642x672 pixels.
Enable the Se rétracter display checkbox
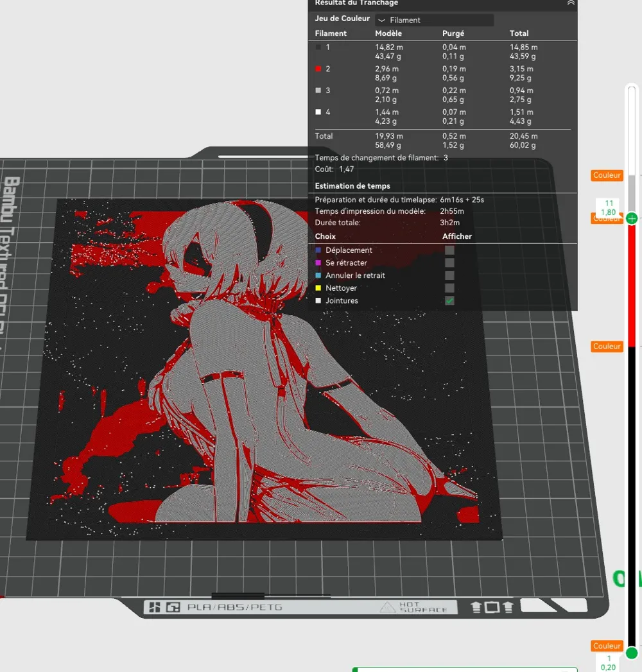449,263
